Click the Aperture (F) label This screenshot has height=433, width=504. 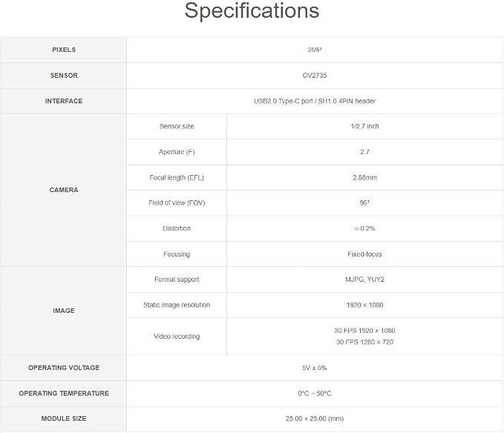[177, 152]
